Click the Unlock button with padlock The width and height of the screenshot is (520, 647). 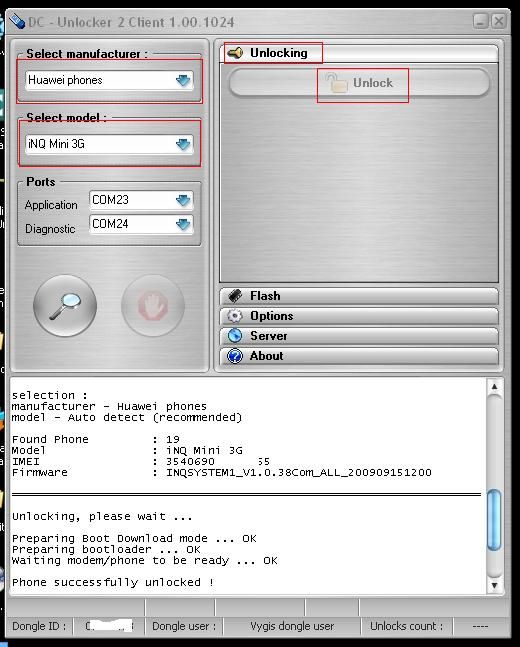pyautogui.click(x=359, y=83)
